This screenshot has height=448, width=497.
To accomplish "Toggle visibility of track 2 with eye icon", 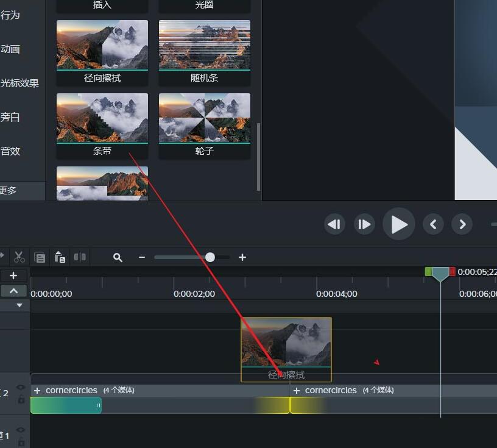I will tap(21, 385).
